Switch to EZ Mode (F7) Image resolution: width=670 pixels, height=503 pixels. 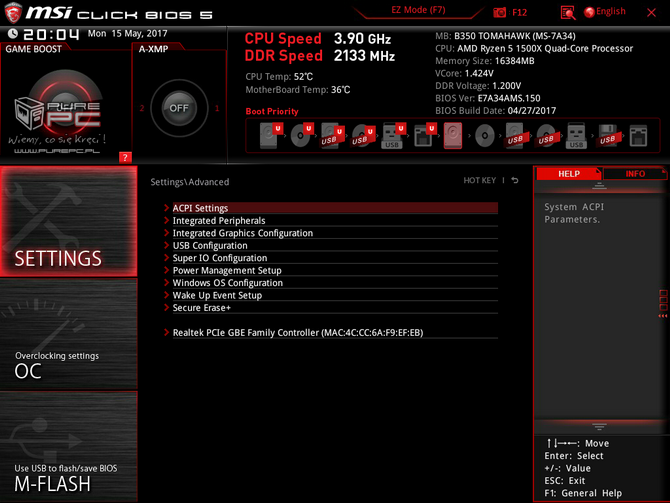(418, 10)
